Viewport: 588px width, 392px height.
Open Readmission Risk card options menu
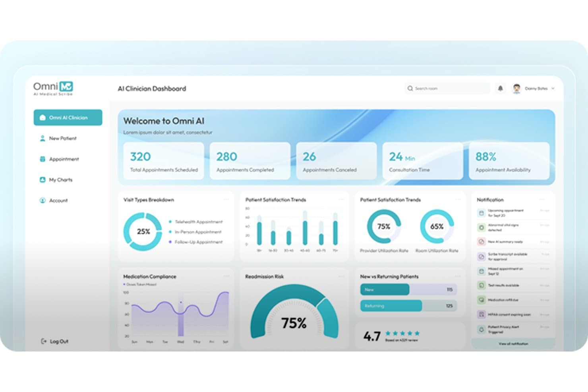341,276
